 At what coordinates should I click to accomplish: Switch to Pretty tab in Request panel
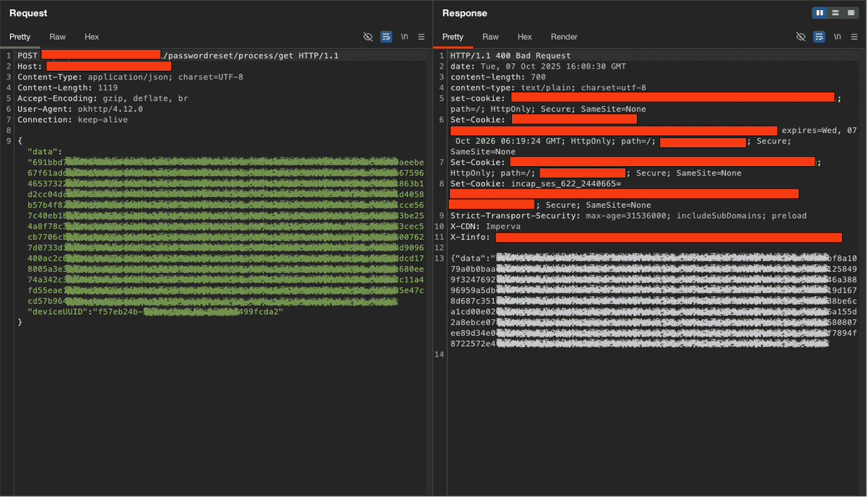click(x=20, y=37)
